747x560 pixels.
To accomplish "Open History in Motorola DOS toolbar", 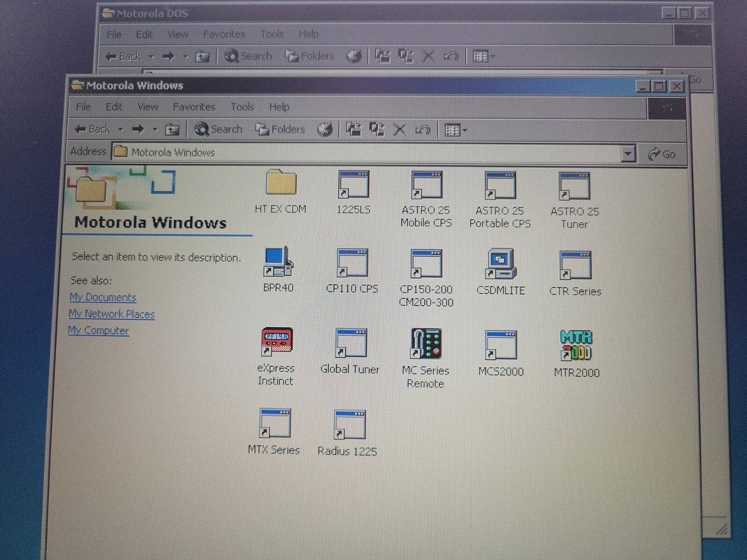I will [x=354, y=56].
